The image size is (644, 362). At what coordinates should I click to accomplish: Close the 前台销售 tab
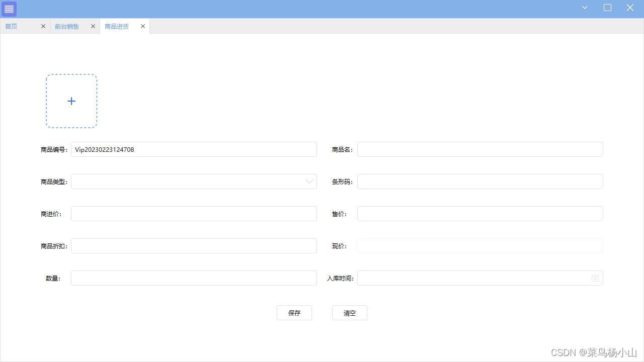[x=93, y=26]
